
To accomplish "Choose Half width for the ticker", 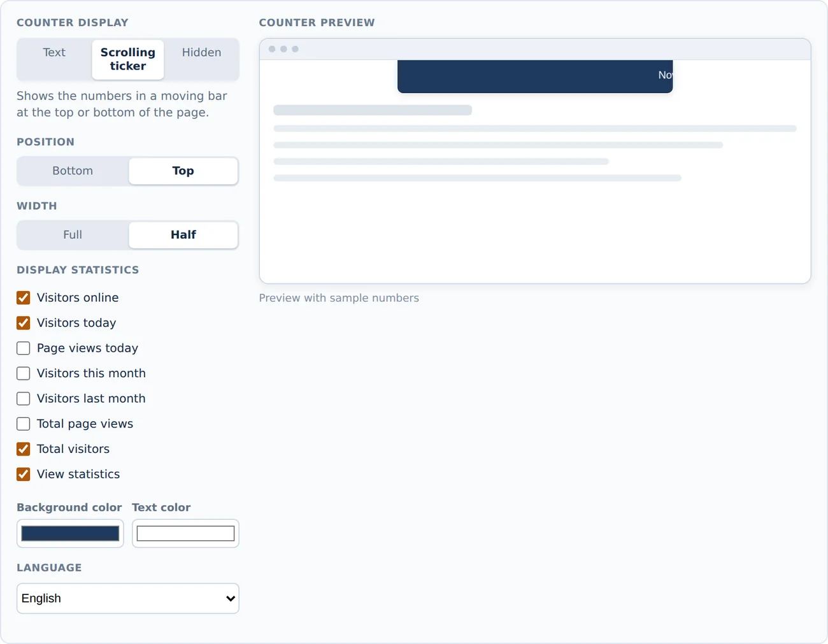I will pos(183,234).
